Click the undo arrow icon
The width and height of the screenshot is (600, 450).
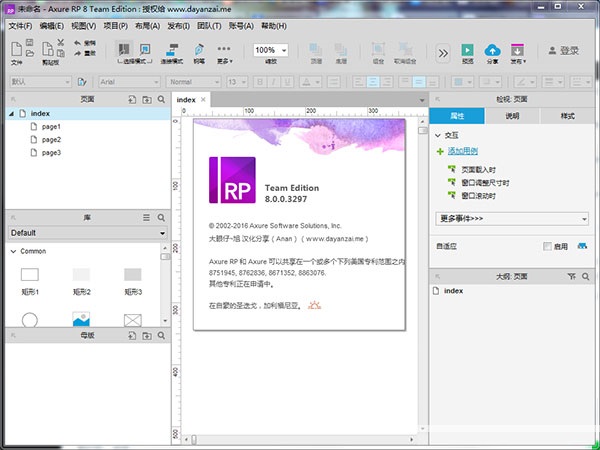[x=78, y=43]
